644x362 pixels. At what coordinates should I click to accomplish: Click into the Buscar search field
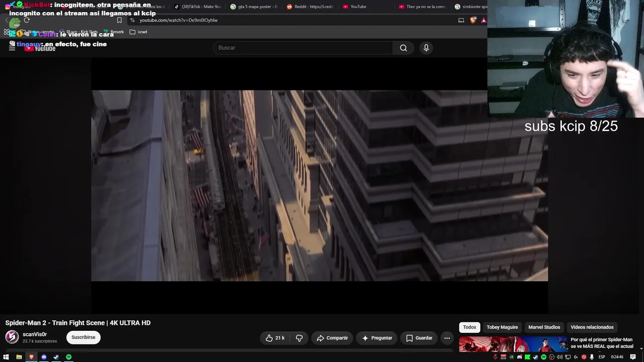pos(303,48)
